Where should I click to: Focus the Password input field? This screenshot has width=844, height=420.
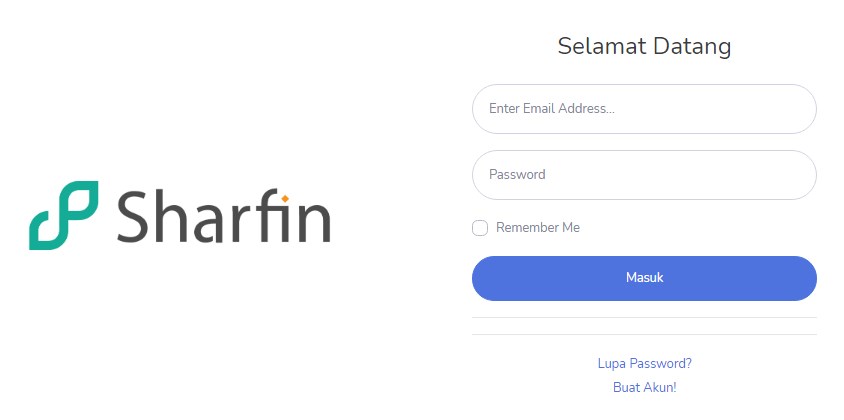644,175
